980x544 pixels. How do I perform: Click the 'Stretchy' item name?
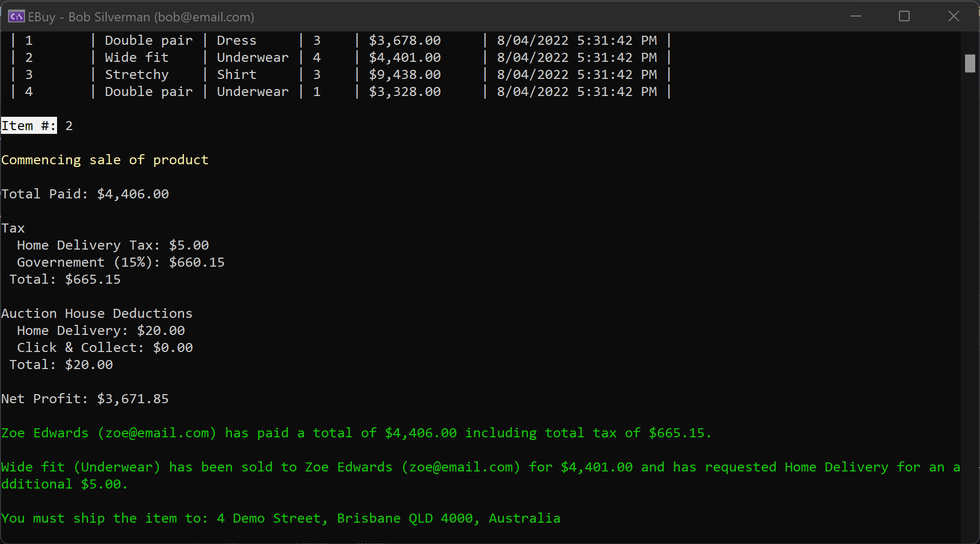[x=136, y=75]
